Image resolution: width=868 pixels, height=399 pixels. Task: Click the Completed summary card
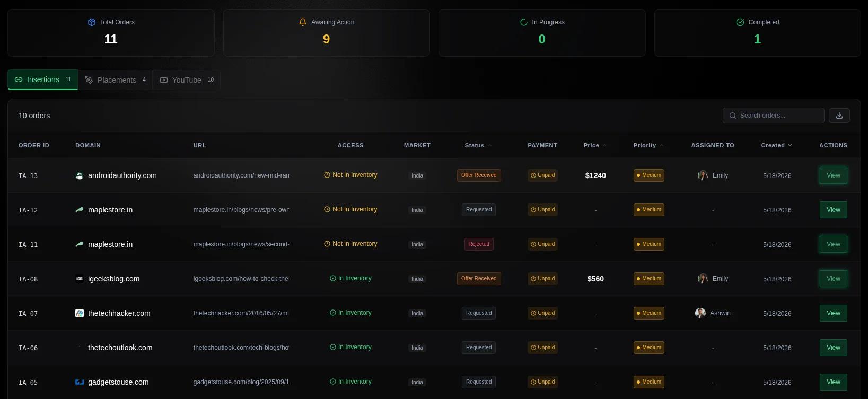point(757,33)
